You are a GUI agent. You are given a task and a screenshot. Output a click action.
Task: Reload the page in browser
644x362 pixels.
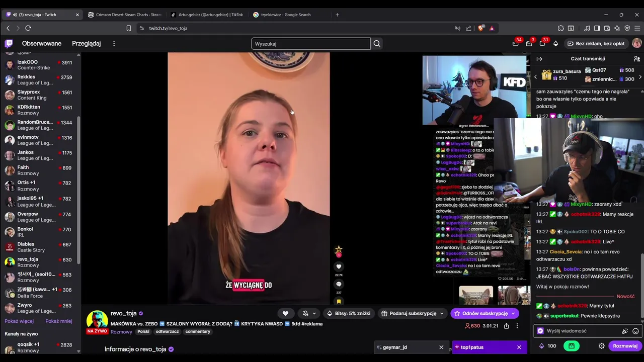click(x=28, y=28)
